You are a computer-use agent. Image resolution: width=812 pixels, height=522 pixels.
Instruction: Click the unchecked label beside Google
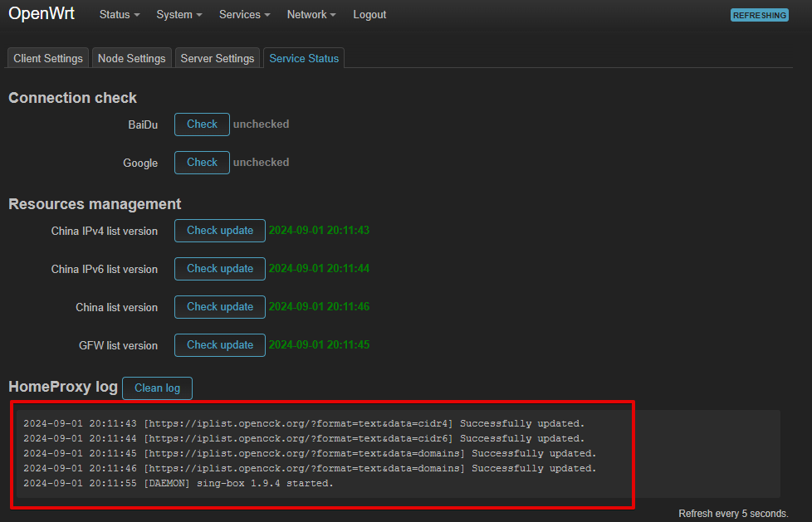coord(261,162)
